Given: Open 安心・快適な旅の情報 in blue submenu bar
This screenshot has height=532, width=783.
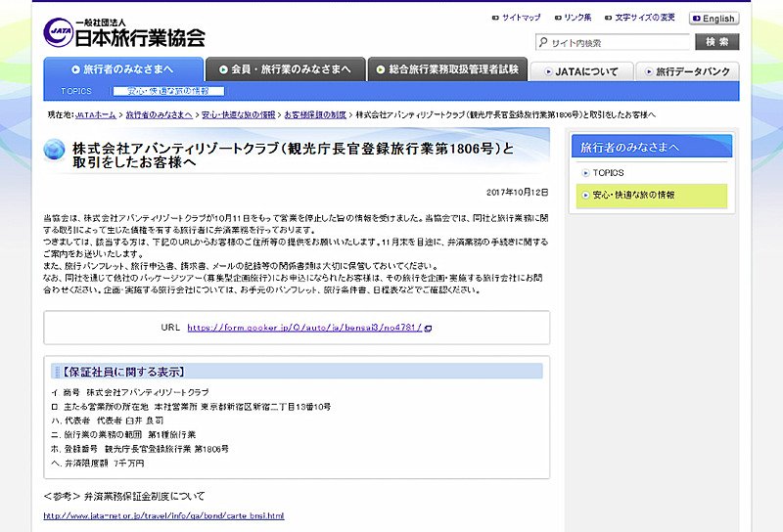Looking at the screenshot, I should (168, 91).
